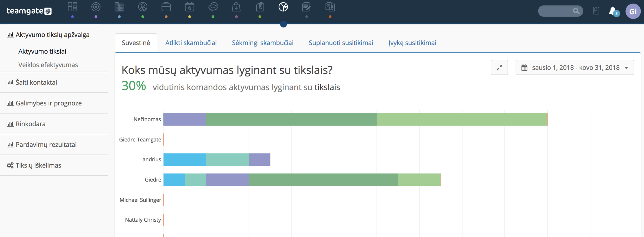Click the search magnifier icon

(x=576, y=11)
